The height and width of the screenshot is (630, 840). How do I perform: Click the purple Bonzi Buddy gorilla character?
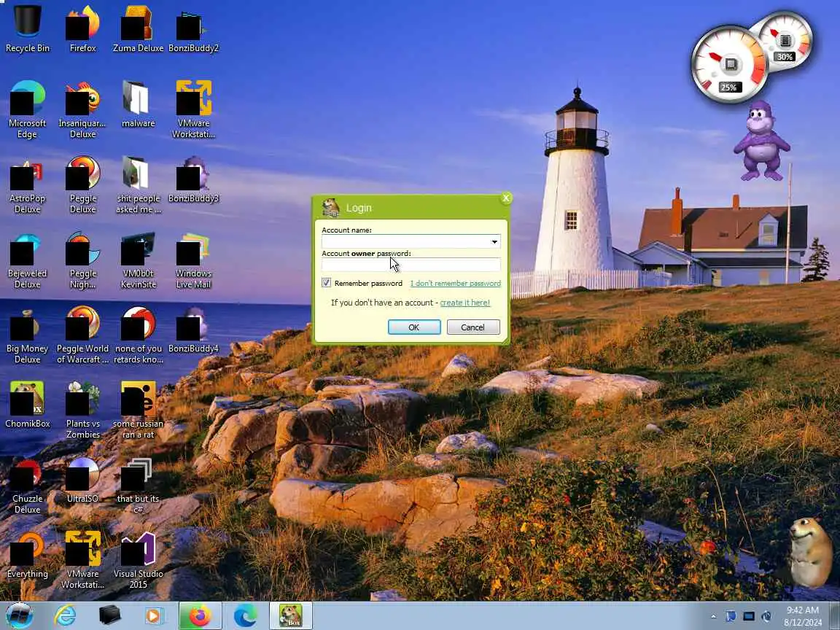pyautogui.click(x=761, y=140)
